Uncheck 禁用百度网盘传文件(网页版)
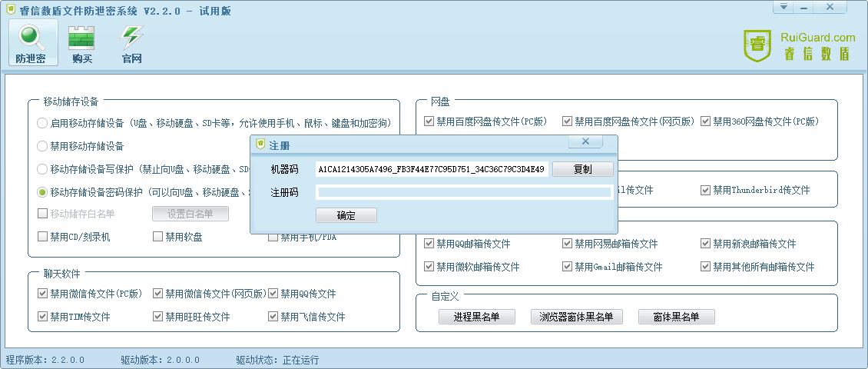Screen dimensions: 868x369 [567, 121]
